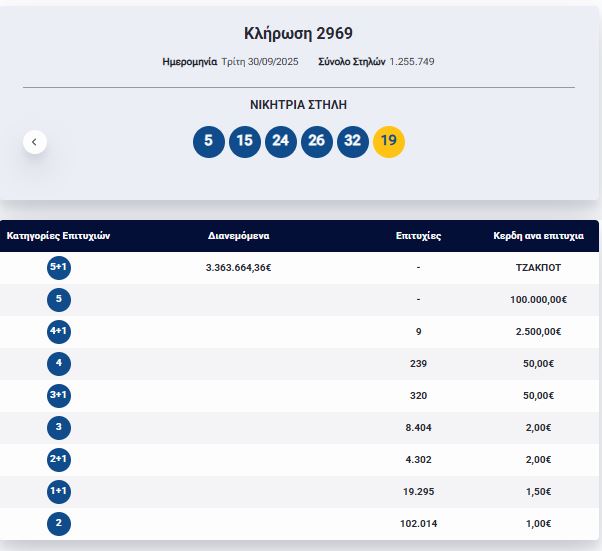Click the Κατηγορίες Επιτυχιών column header

pos(58,236)
